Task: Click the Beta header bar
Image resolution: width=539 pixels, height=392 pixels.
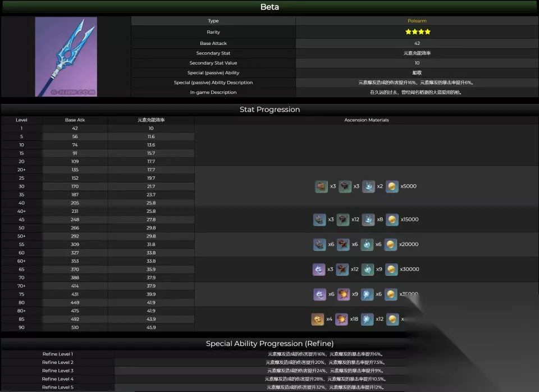Action: coord(269,7)
